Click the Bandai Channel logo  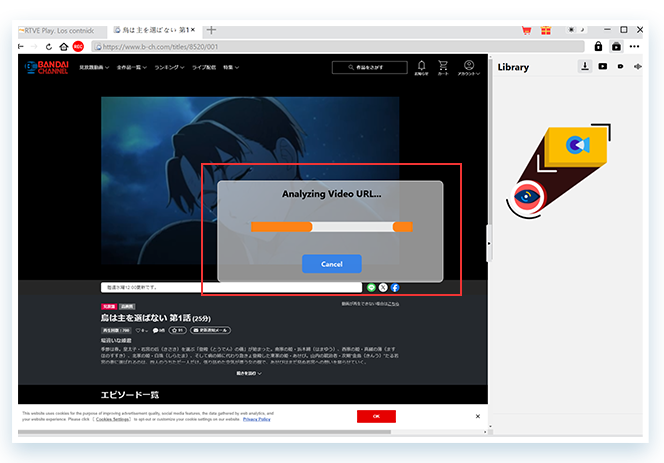click(47, 67)
